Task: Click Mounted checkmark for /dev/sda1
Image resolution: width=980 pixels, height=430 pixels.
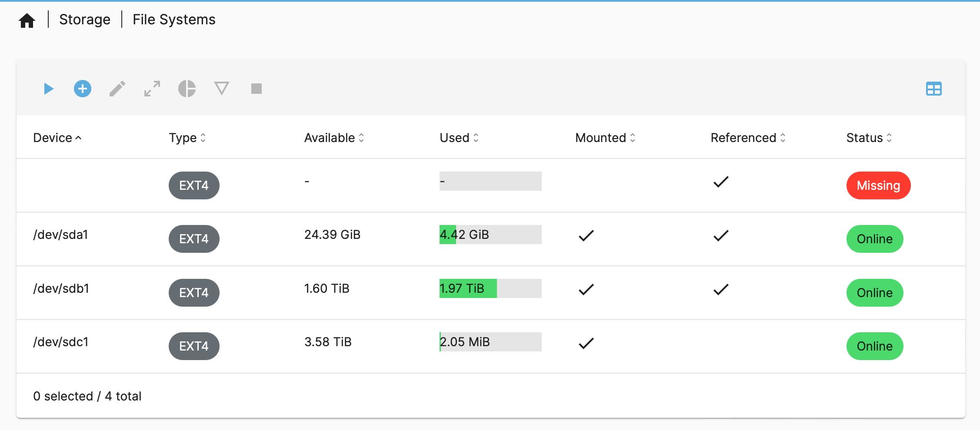Action: tap(586, 235)
